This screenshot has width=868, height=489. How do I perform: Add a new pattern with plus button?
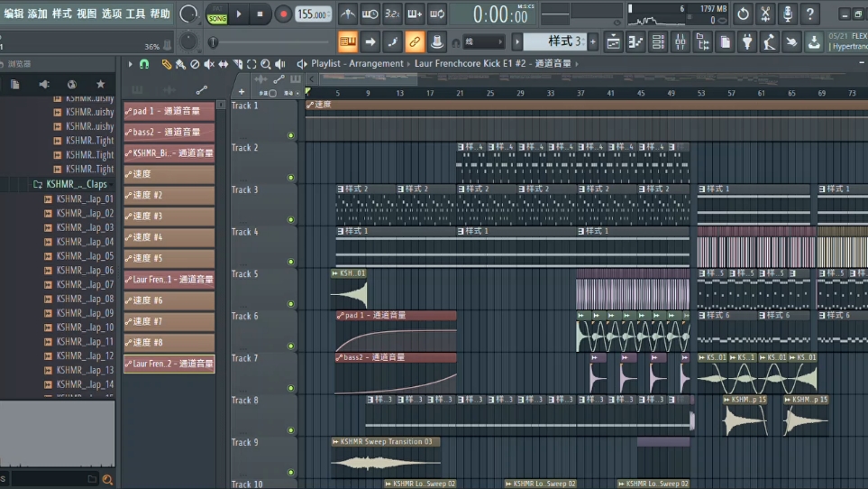tap(593, 42)
